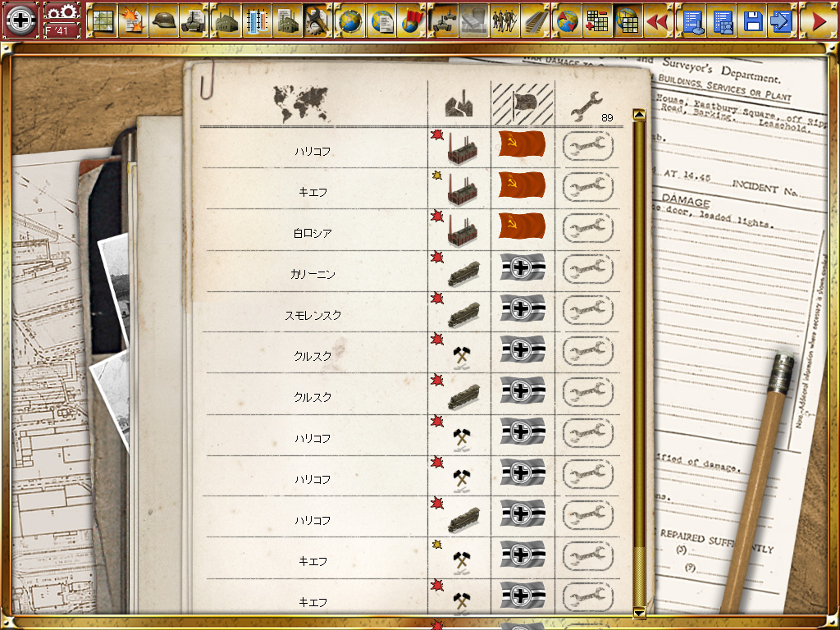Image resolution: width=840 pixels, height=630 pixels.
Task: Click the German flag in カリーニン row
Action: coord(523,267)
